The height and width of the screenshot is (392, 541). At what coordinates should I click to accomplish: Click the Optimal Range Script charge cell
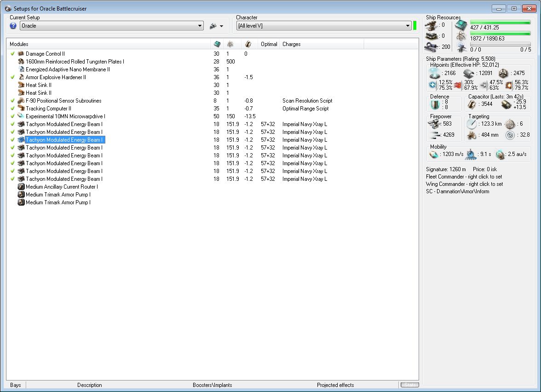point(305,109)
